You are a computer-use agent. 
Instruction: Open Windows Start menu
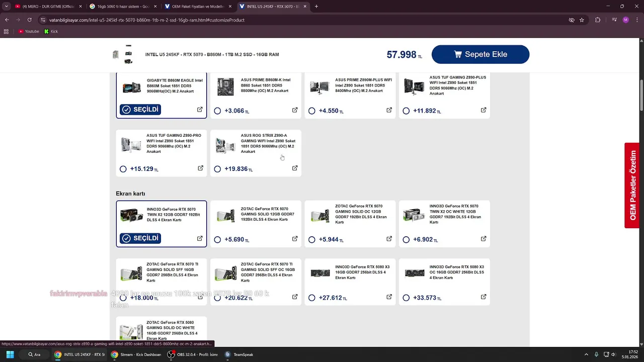pos(10,354)
